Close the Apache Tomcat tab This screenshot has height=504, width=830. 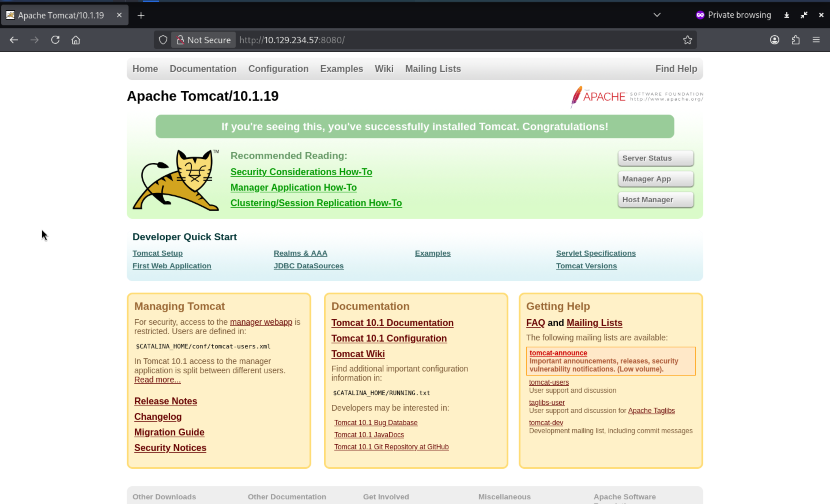[x=119, y=15]
